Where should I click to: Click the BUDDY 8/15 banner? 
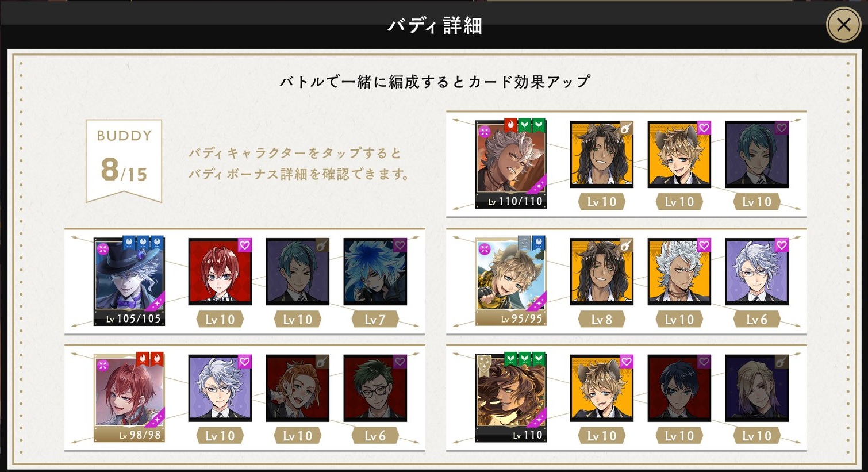pos(124,160)
